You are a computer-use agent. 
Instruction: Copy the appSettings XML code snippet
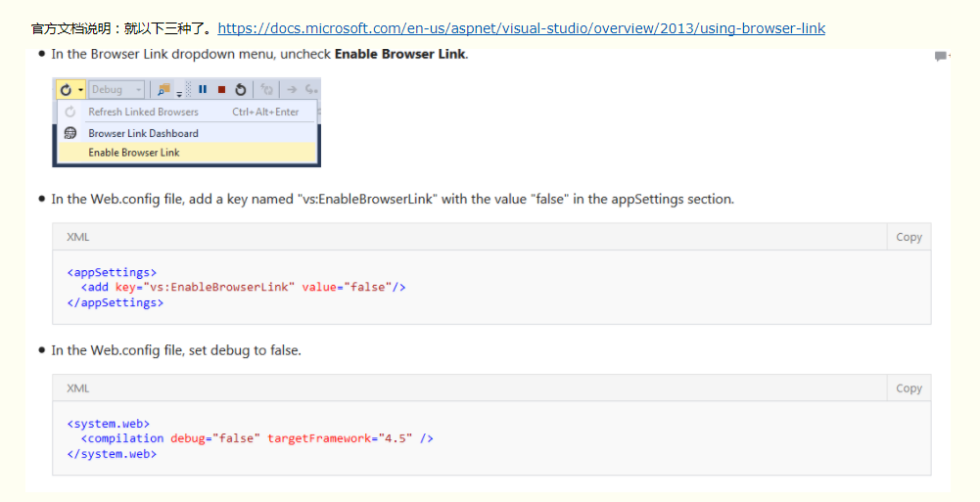coord(909,237)
